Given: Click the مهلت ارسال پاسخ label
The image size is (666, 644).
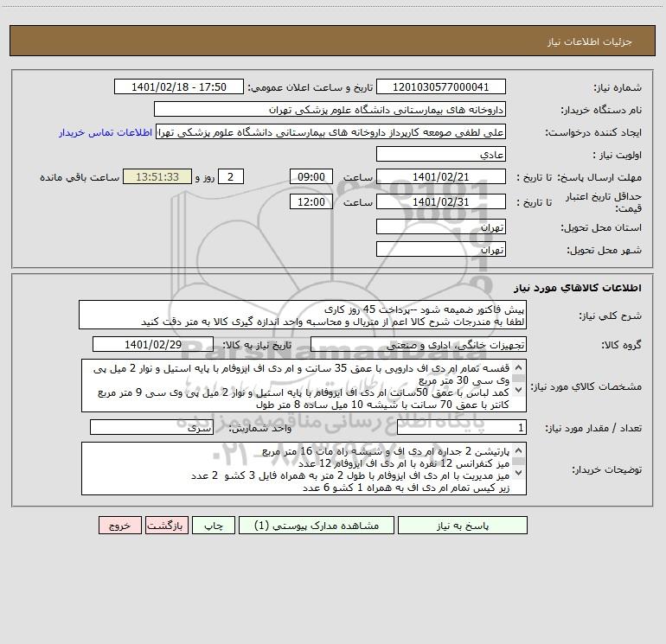Looking at the screenshot, I should point(599,177).
